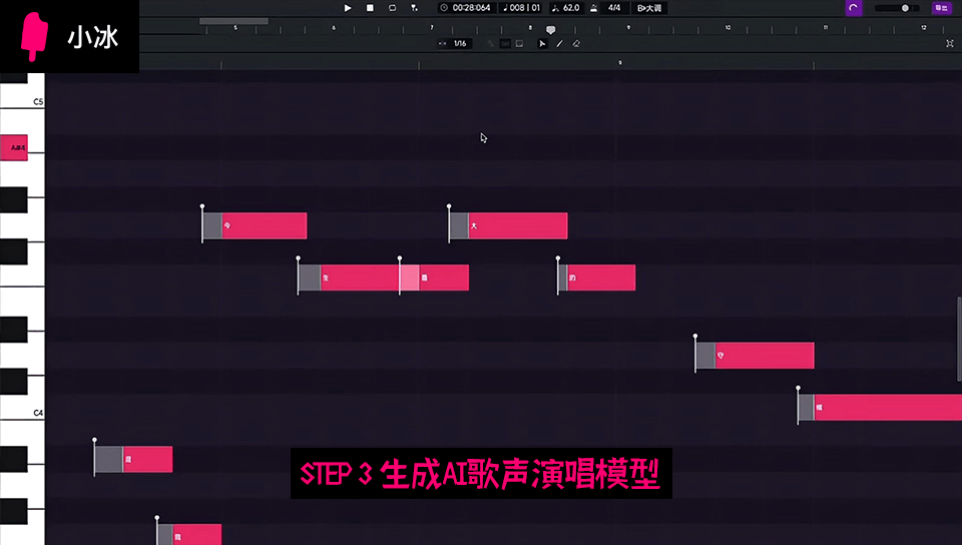Click the highlighted pink piano key label

(15, 148)
